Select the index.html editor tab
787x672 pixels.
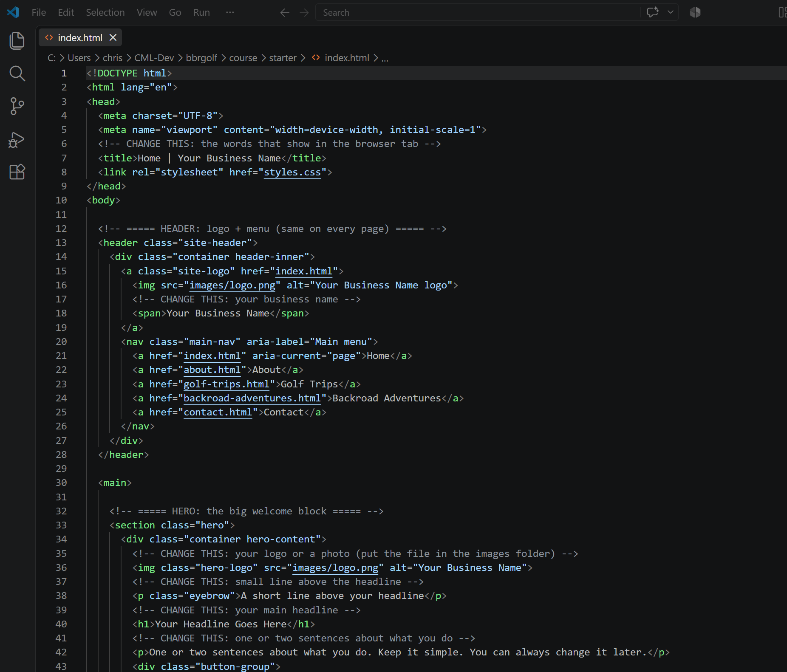[80, 38]
